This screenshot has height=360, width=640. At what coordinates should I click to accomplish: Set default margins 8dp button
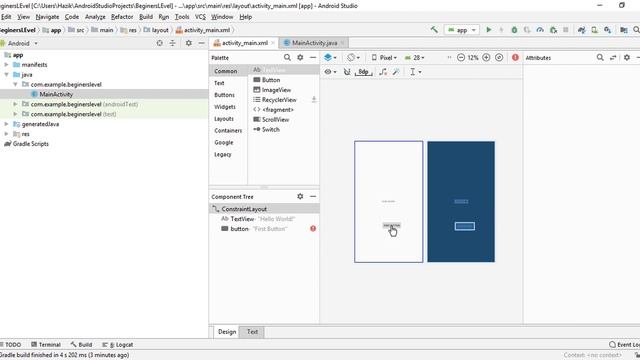[363, 72]
